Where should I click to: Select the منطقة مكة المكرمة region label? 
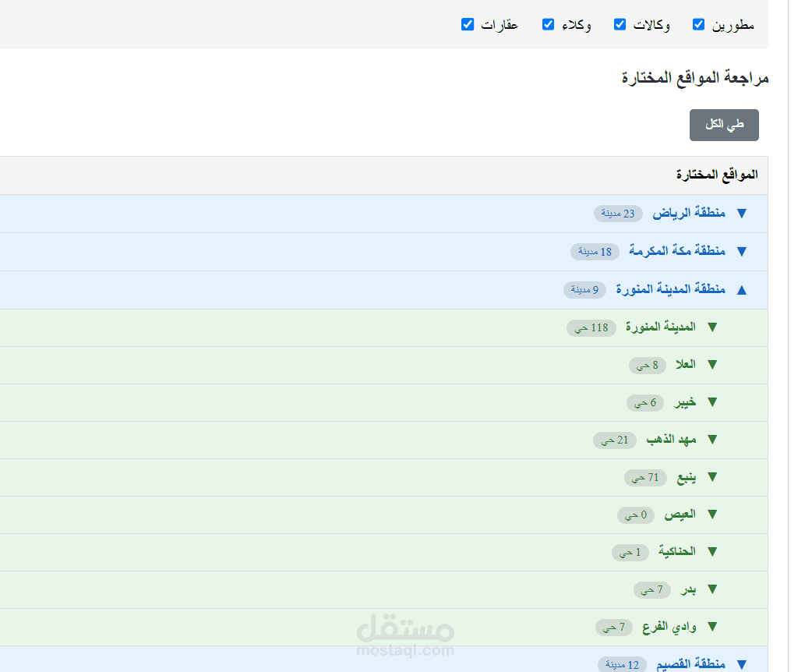click(x=677, y=251)
